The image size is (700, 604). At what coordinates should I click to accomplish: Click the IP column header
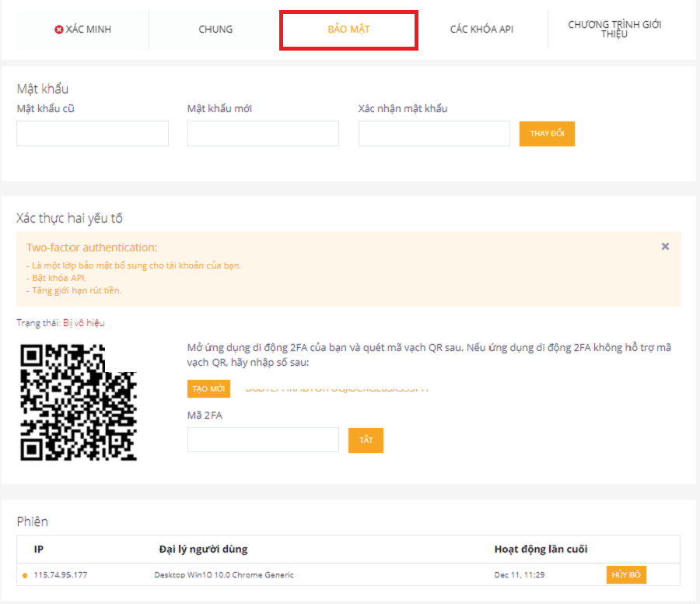pyautogui.click(x=39, y=549)
